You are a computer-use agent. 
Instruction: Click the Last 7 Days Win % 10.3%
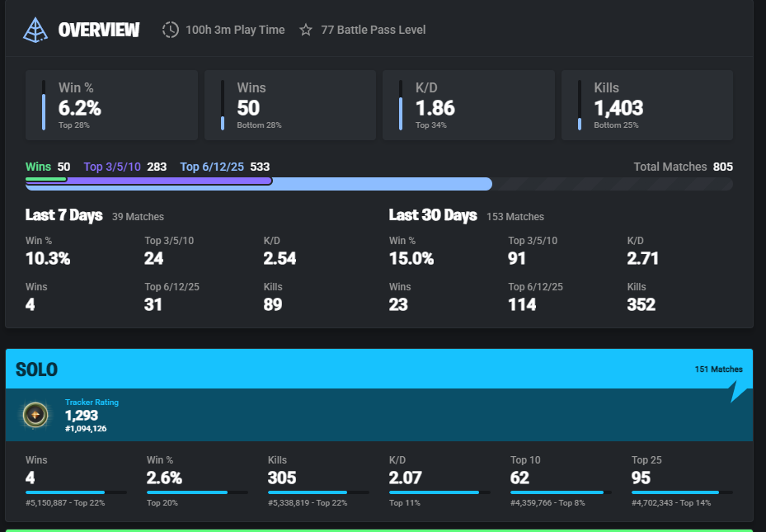tap(48, 258)
